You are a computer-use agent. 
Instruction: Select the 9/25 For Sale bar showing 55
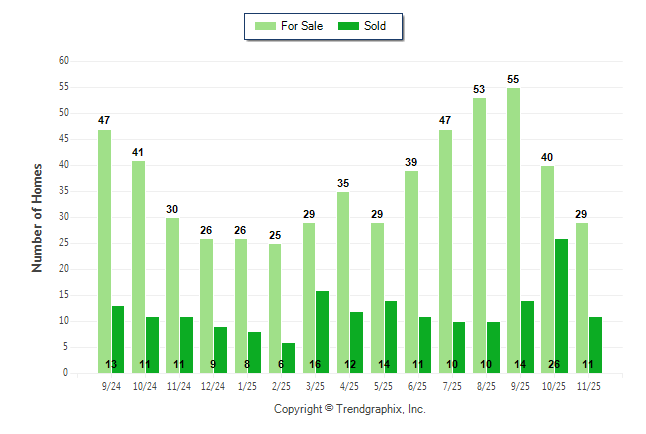(x=513, y=230)
